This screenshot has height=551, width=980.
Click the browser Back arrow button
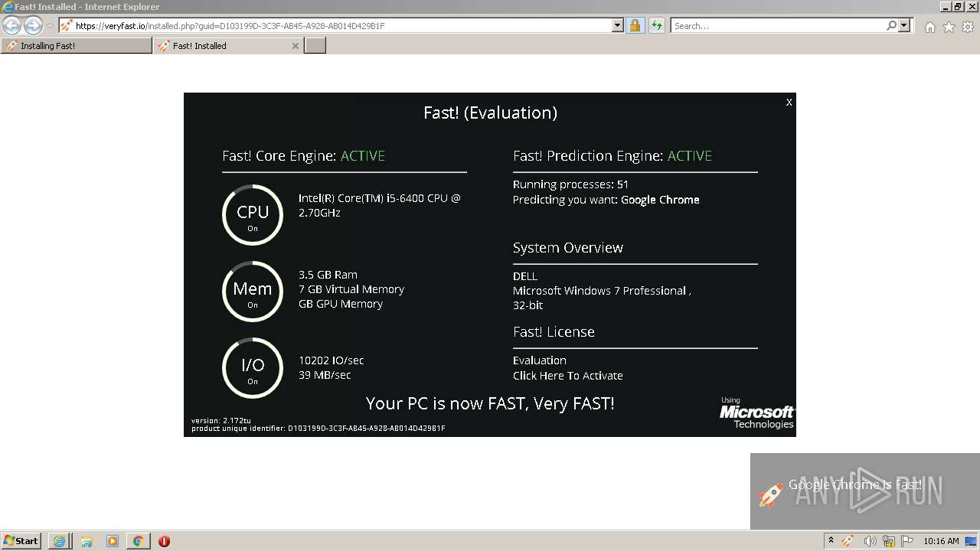12,25
